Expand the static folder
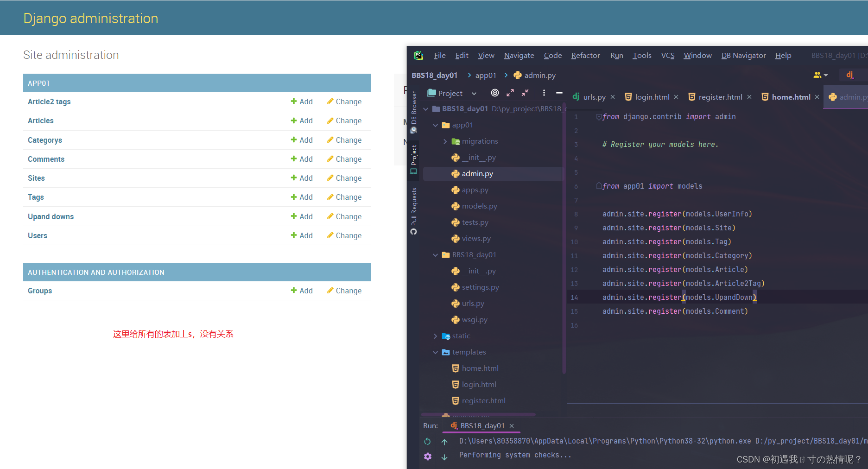 tap(436, 336)
